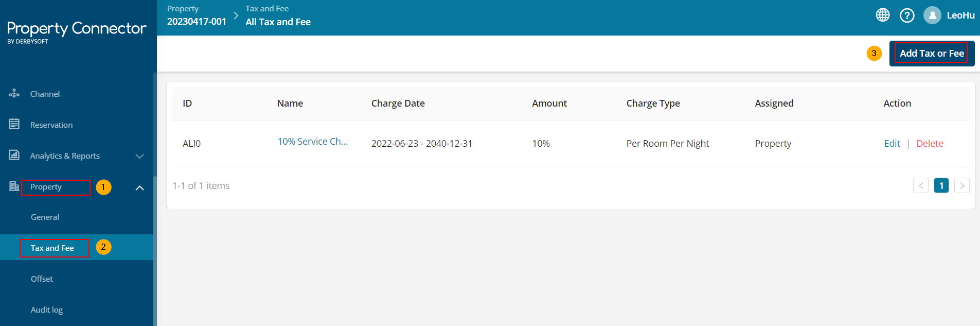The height and width of the screenshot is (326, 980).
Task: Click the Analytics & Reports chart icon
Action: click(14, 155)
